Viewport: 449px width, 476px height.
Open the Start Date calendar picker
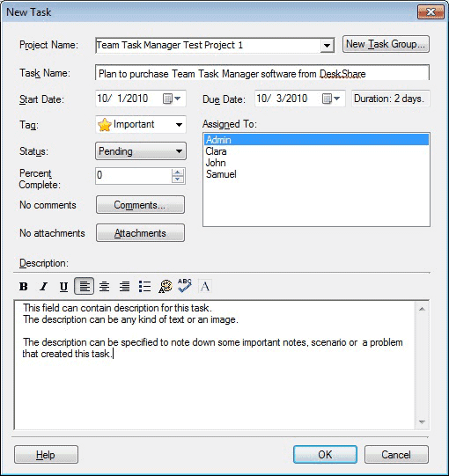pyautogui.click(x=172, y=99)
